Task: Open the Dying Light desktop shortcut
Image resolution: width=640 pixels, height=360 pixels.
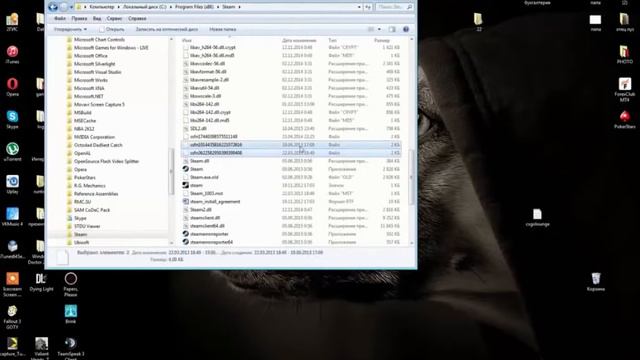Action: click(41, 282)
